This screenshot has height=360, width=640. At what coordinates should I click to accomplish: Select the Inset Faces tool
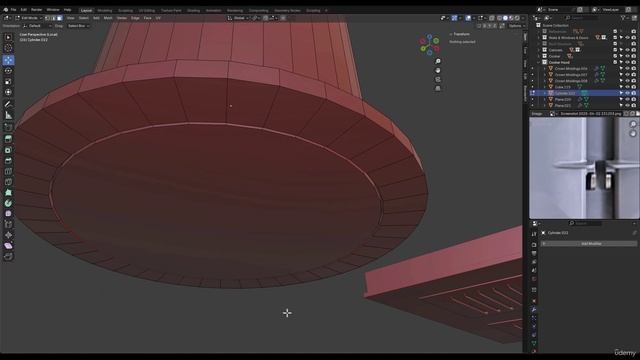click(x=8, y=150)
